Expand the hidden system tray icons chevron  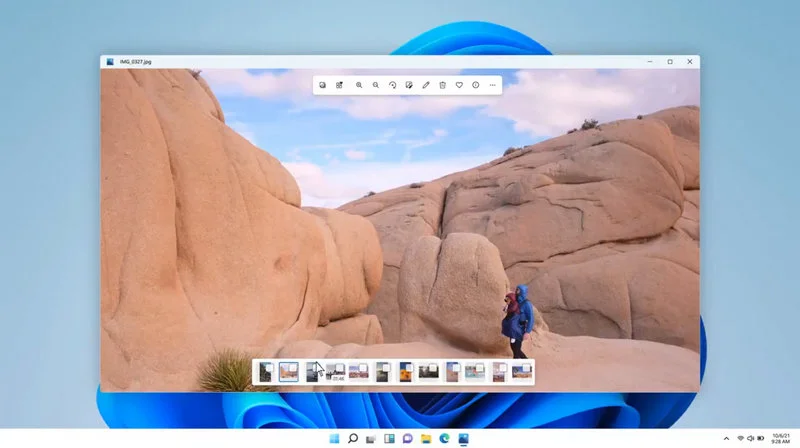(x=726, y=439)
